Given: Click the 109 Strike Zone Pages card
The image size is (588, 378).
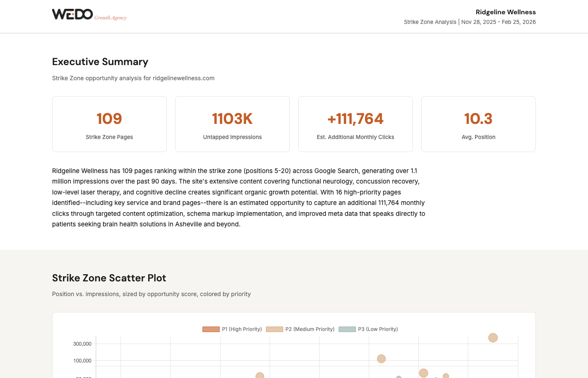Looking at the screenshot, I should (109, 124).
